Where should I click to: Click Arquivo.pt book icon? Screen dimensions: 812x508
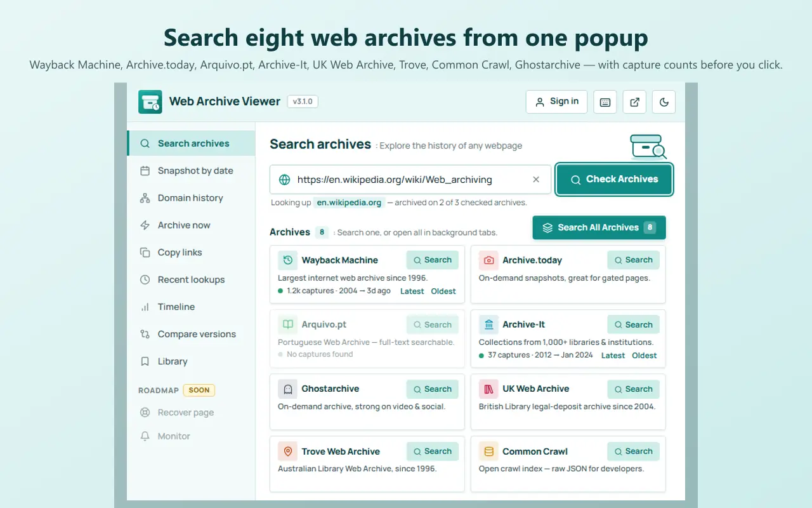(288, 324)
